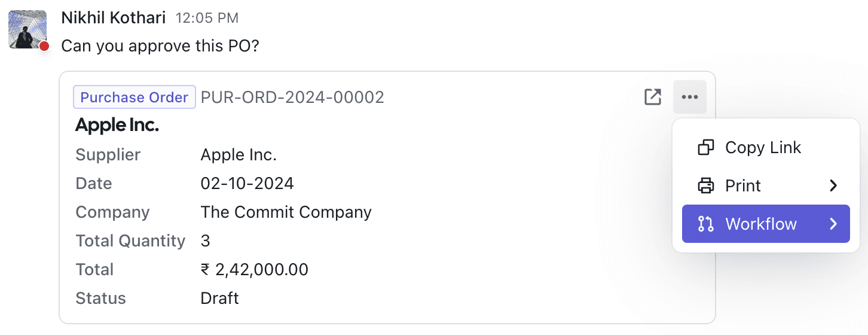
Task: Click the Nikhil Kothari sender name
Action: pyautogui.click(x=114, y=18)
